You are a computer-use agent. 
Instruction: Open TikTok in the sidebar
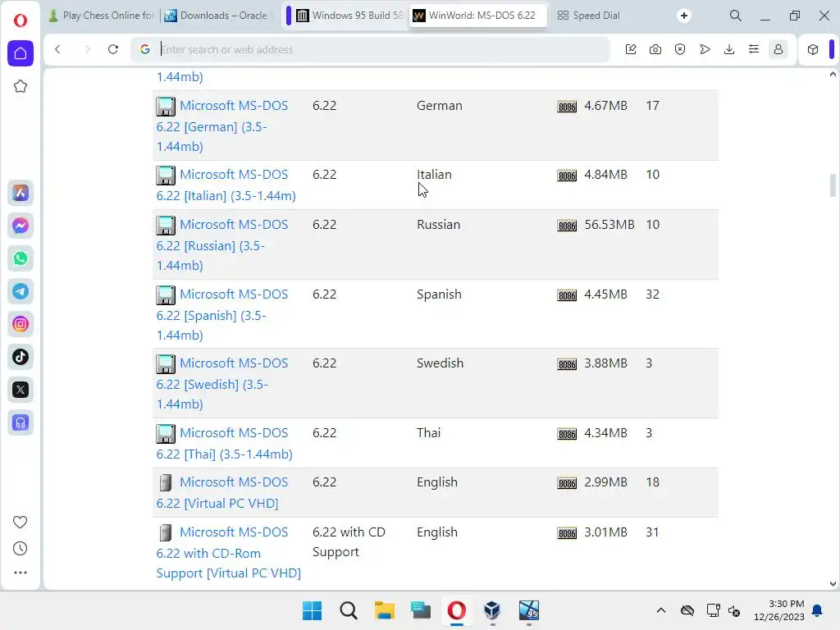pyautogui.click(x=21, y=357)
